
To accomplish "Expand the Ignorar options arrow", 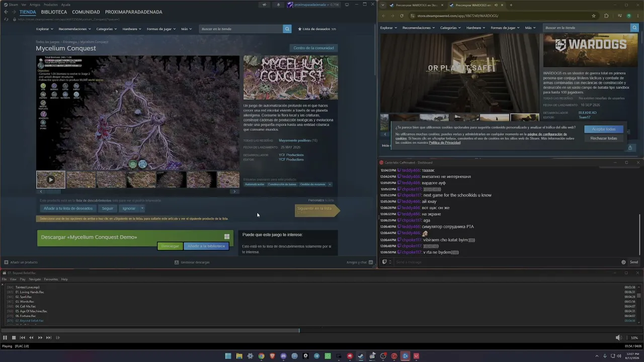I will pyautogui.click(x=142, y=208).
